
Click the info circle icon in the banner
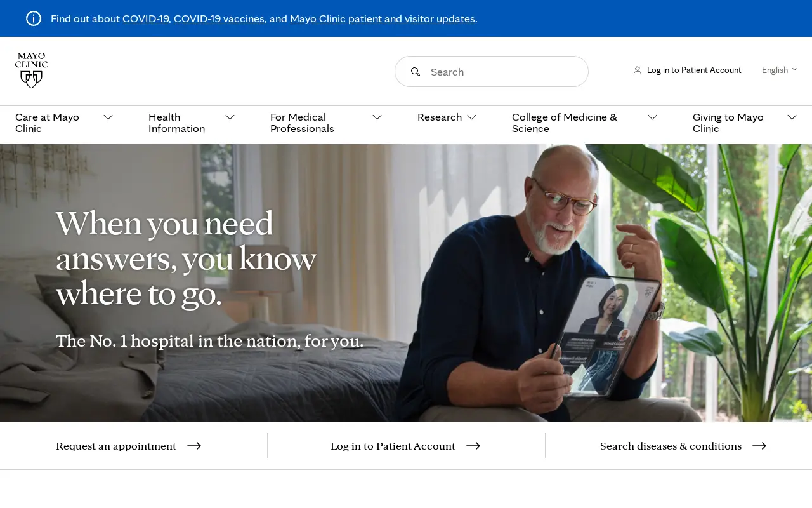tap(34, 18)
